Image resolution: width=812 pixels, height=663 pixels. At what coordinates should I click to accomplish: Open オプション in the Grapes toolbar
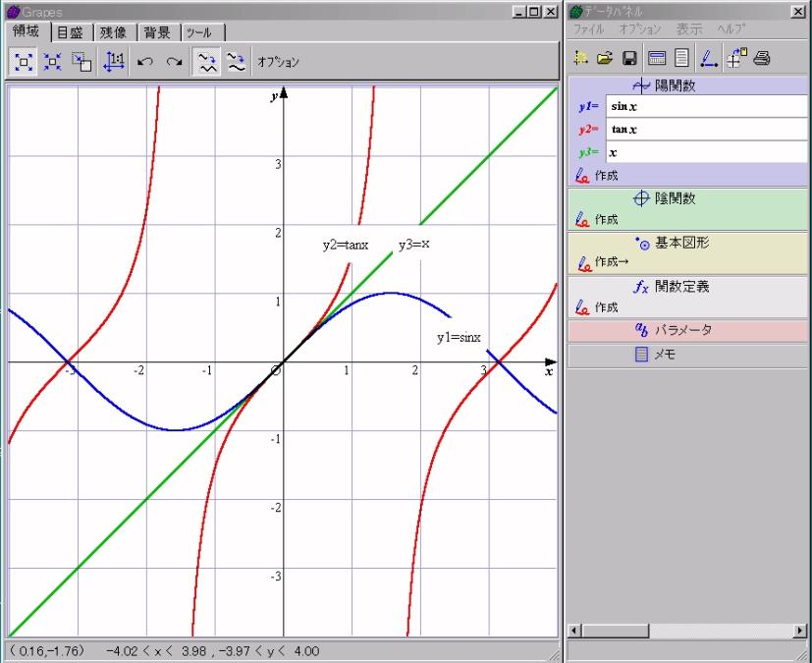pos(278,62)
